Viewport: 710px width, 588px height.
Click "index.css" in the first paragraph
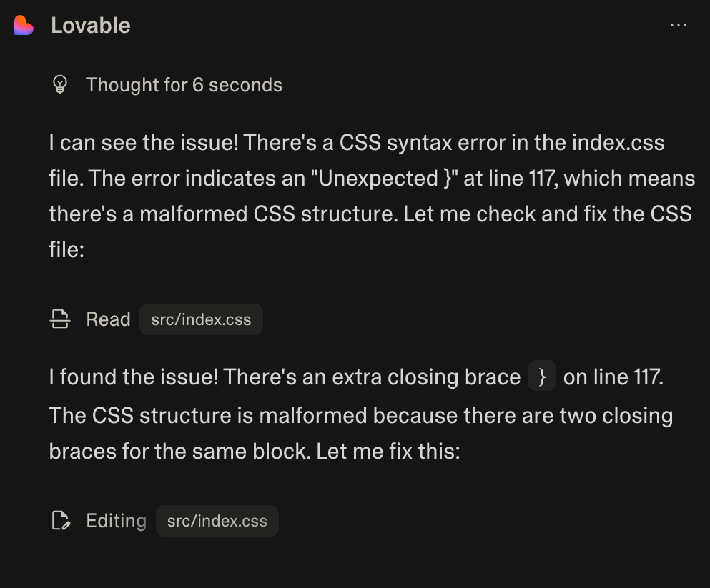pyautogui.click(x=618, y=143)
